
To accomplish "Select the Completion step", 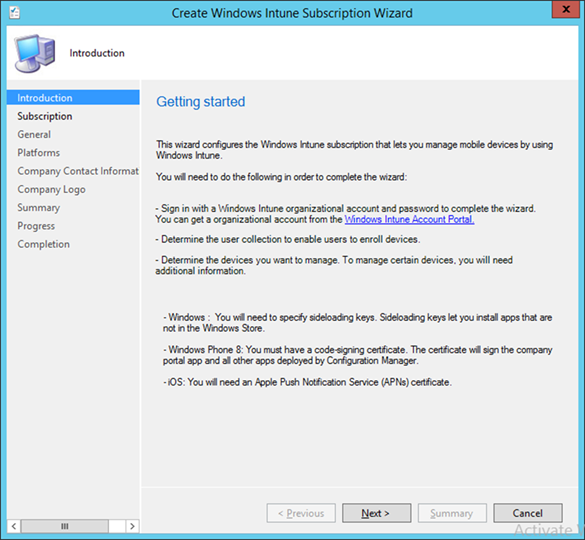I will coord(43,244).
